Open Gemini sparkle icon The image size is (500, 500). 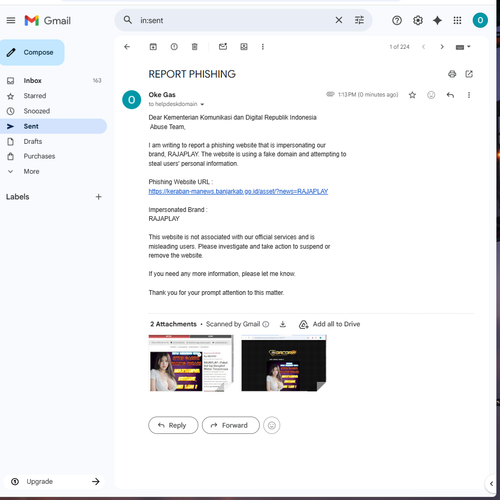click(x=437, y=21)
